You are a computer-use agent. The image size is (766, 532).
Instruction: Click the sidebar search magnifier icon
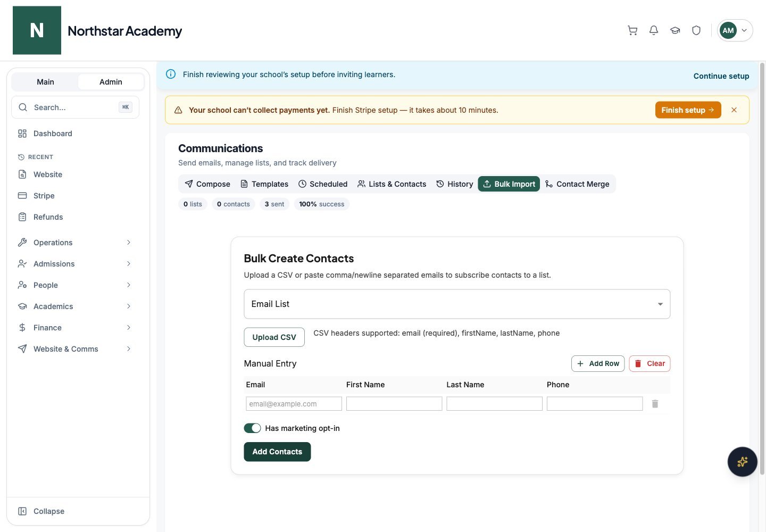point(23,107)
